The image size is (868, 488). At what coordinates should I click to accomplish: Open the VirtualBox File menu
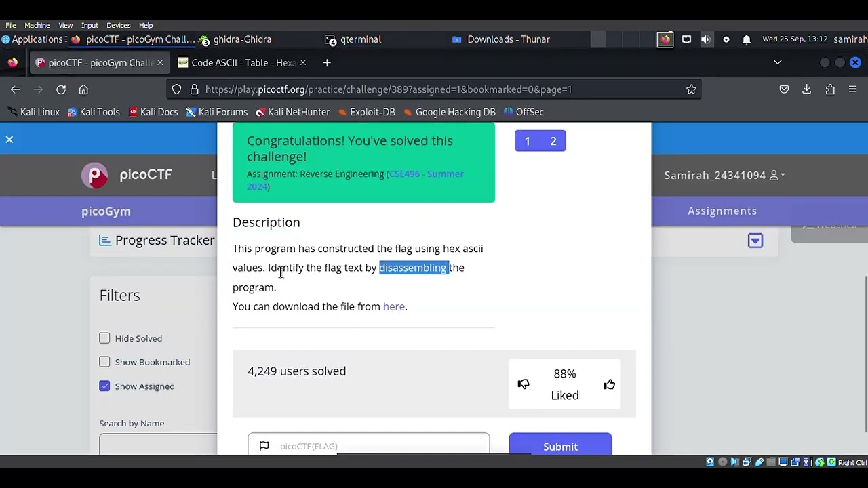click(11, 25)
